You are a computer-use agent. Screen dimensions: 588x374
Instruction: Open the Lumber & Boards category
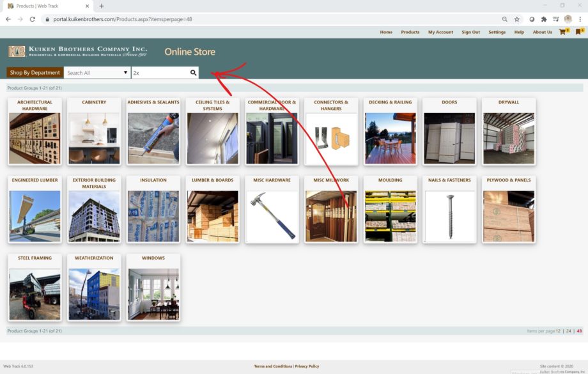213,210
